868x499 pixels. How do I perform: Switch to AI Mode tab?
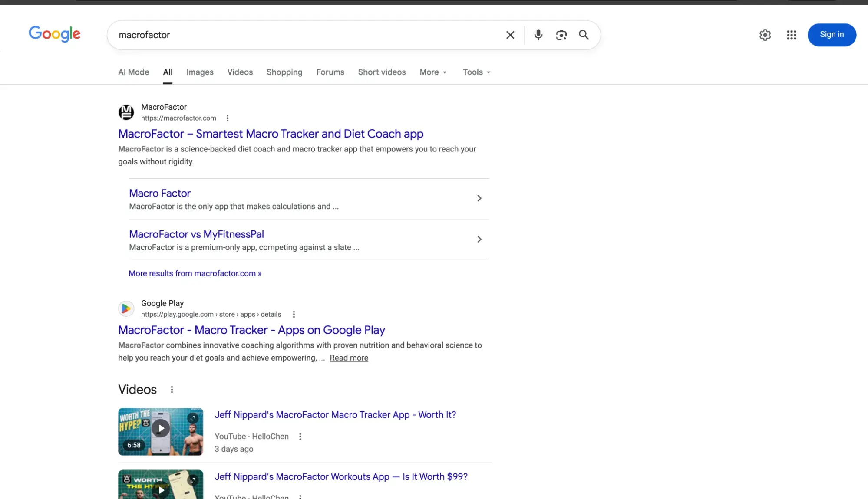point(134,72)
